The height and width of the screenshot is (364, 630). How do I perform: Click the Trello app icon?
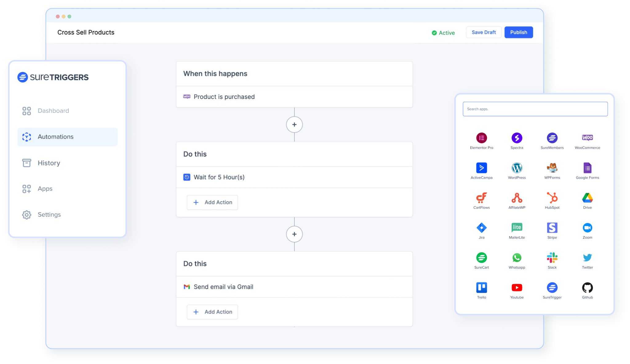[x=481, y=287]
